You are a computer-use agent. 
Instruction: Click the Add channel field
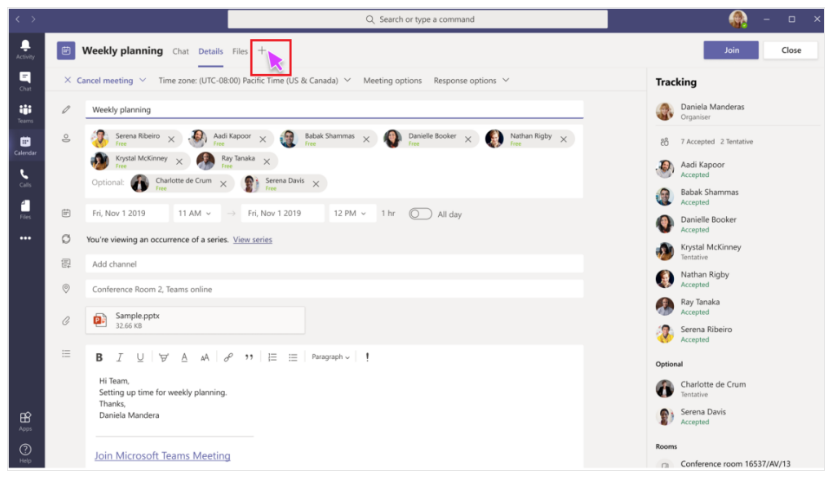point(335,264)
